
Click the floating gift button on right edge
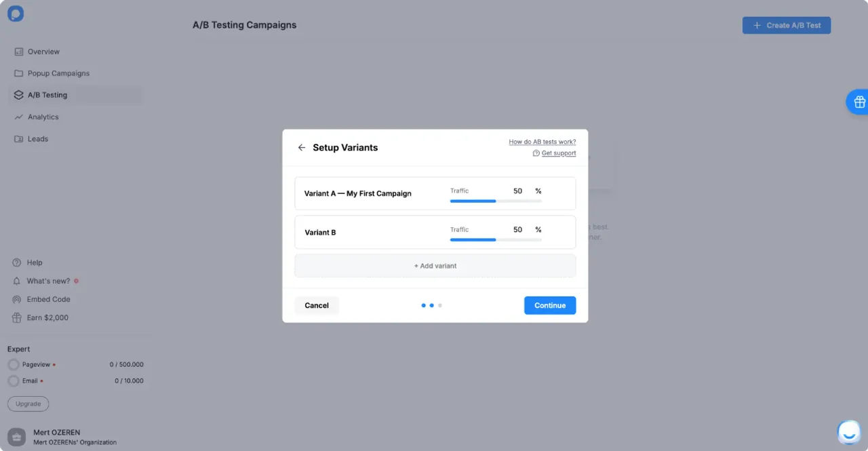pyautogui.click(x=858, y=102)
